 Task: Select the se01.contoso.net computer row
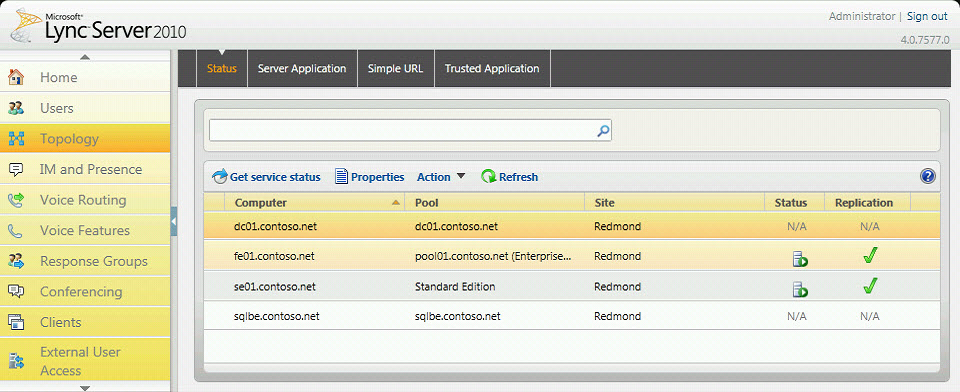click(x=572, y=286)
